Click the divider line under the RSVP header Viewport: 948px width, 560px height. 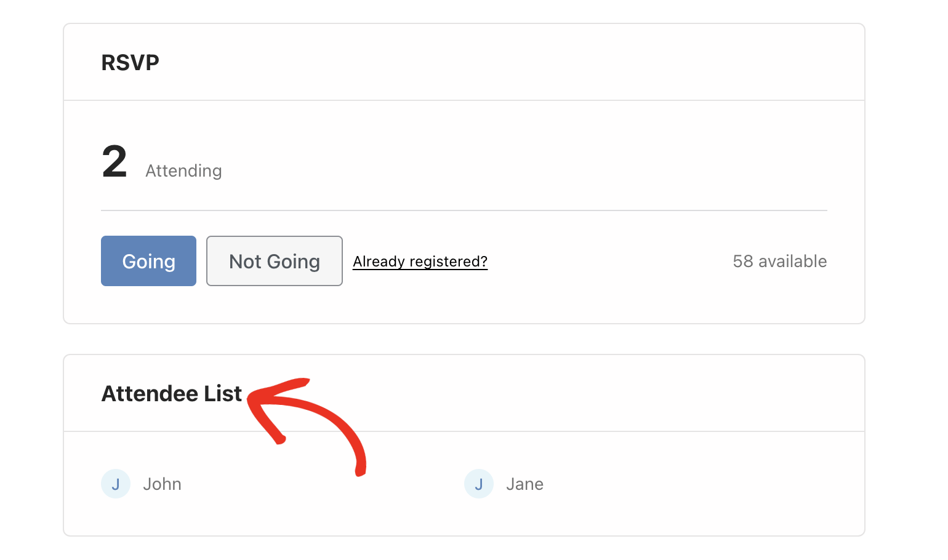pyautogui.click(x=464, y=100)
